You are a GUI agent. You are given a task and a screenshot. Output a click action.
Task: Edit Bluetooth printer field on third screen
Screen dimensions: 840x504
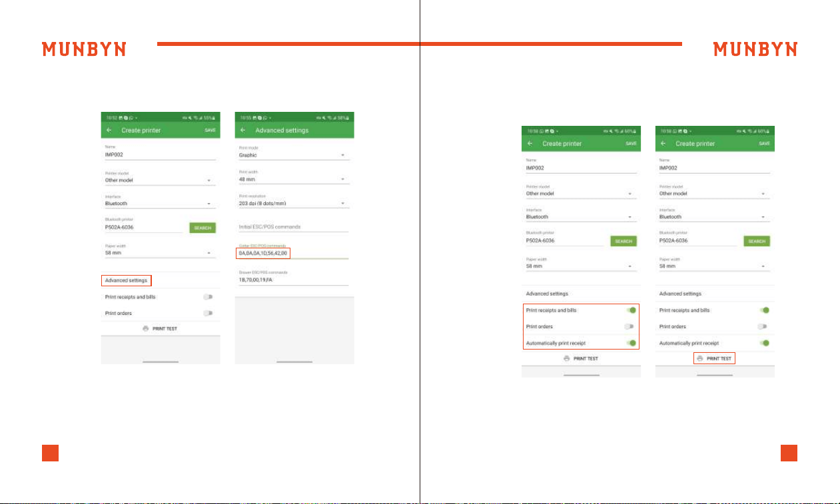[x=564, y=241]
